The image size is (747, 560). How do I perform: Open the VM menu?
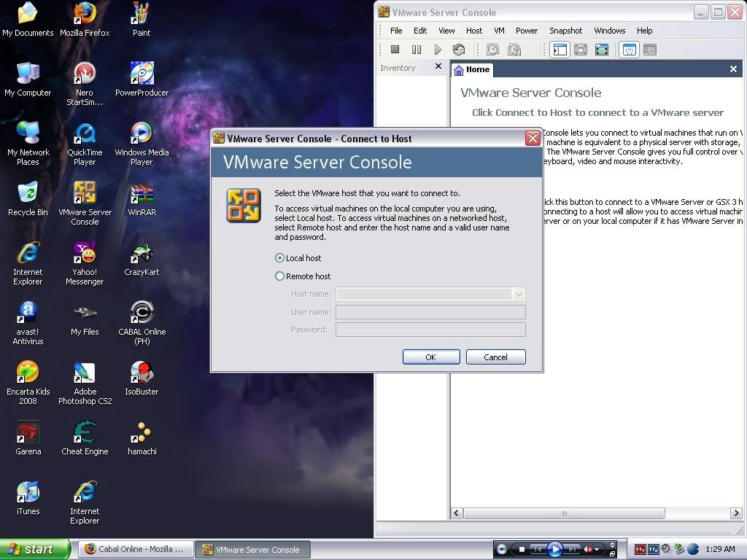pos(499,31)
